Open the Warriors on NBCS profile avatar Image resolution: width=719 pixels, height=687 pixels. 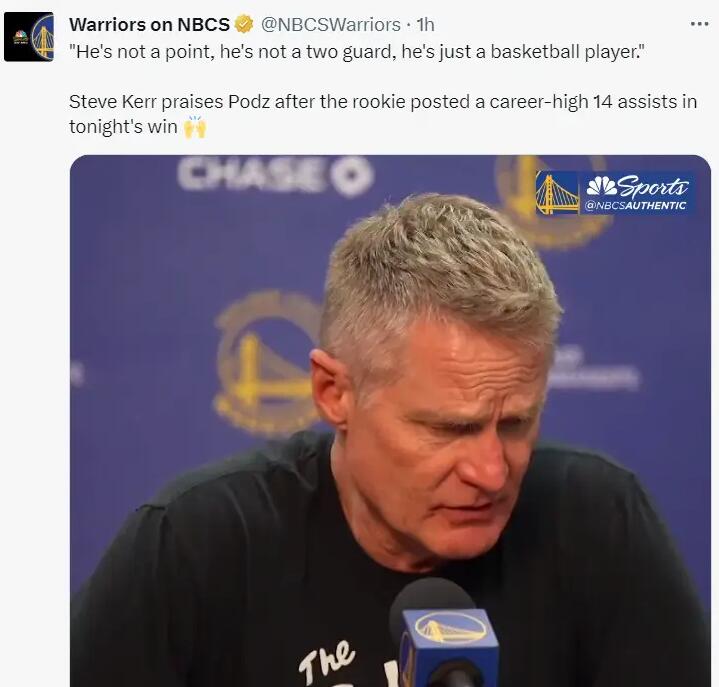click(x=29, y=37)
